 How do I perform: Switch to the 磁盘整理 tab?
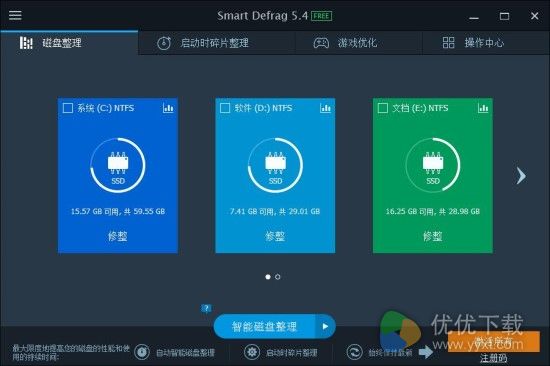69,43
